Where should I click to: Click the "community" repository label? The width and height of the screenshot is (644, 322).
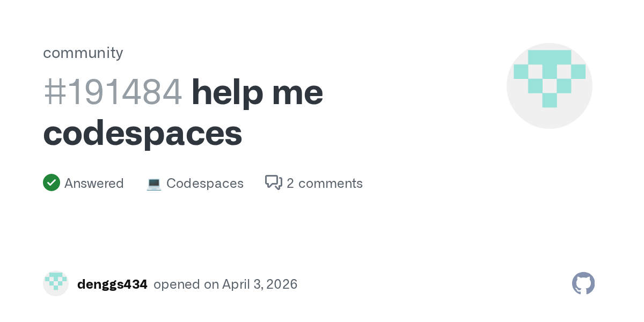pyautogui.click(x=83, y=53)
